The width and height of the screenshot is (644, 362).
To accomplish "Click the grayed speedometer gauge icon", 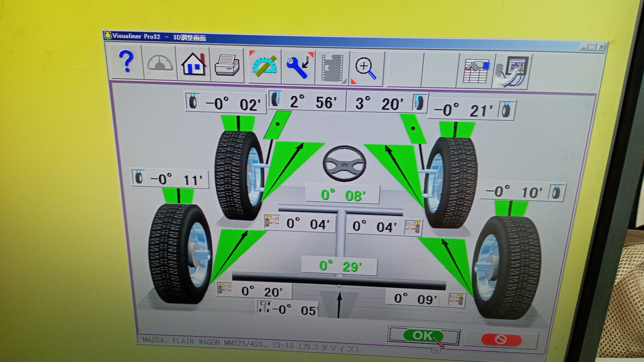I will [x=159, y=63].
